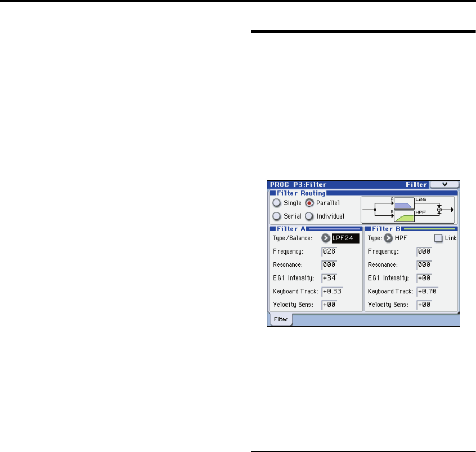This screenshot has width=476, height=452.
Task: Click the HPF high-pass curve icon in routing diagram
Action: coord(404,216)
